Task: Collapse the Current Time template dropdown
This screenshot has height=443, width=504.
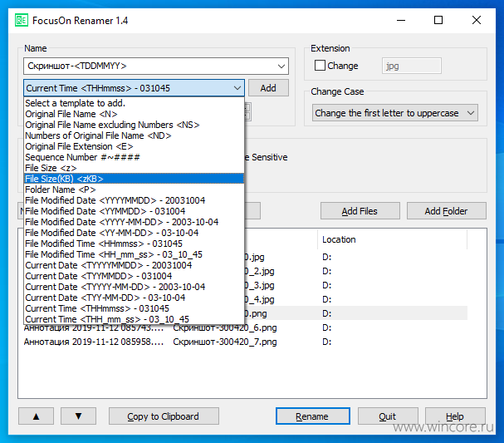Action: pyautogui.click(x=237, y=88)
